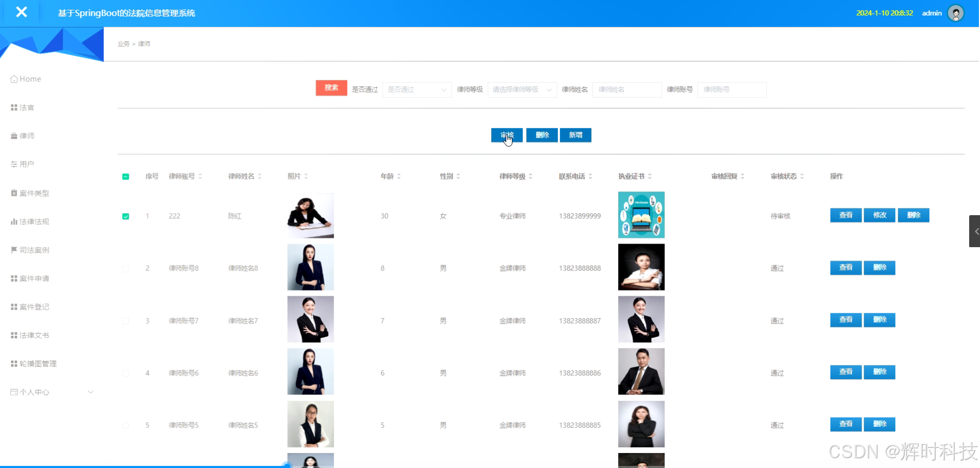The width and height of the screenshot is (980, 468).
Task: Open the 是否通过 dropdown
Action: pyautogui.click(x=417, y=89)
